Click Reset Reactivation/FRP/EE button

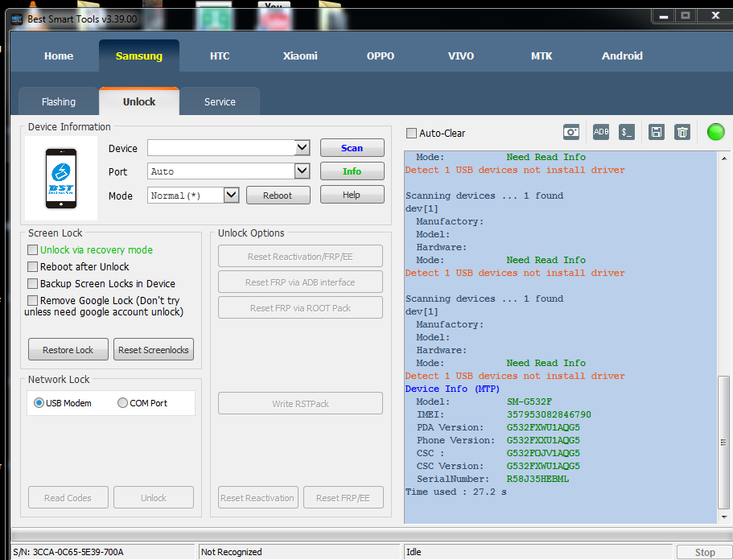click(300, 256)
